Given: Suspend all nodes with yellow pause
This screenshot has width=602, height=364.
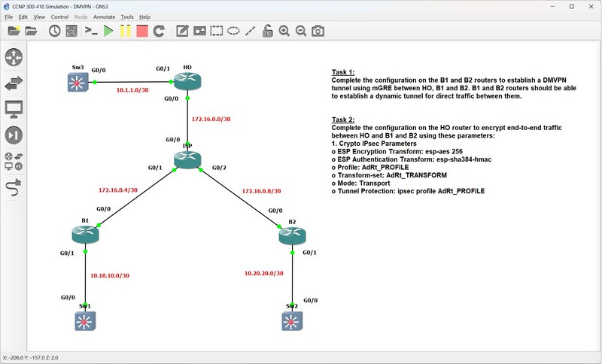Looking at the screenshot, I should tap(125, 31).
